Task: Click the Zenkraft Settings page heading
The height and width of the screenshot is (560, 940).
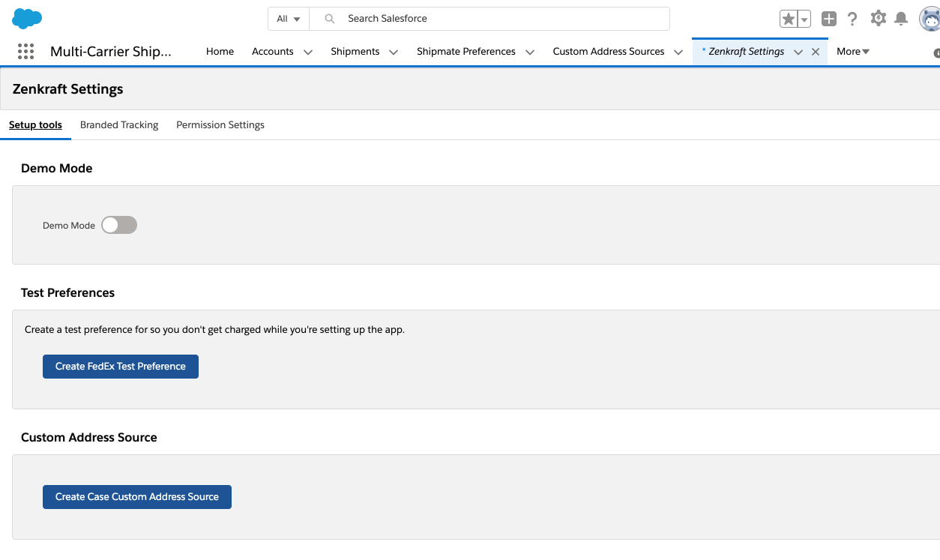Action: (x=68, y=89)
